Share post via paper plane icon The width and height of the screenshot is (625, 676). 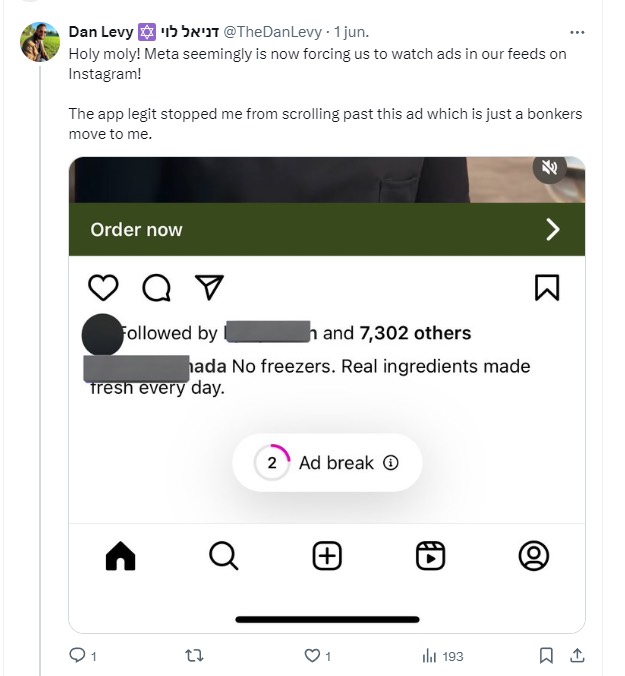[x=209, y=287]
